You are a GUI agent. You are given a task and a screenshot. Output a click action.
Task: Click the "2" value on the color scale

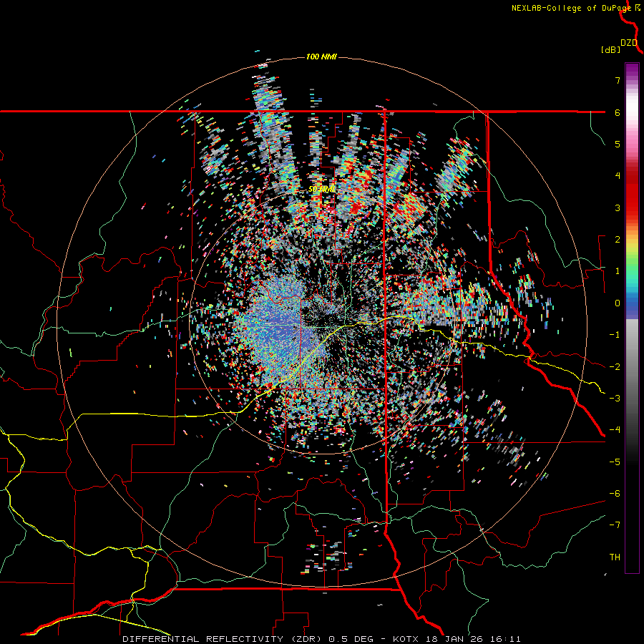[x=618, y=240]
